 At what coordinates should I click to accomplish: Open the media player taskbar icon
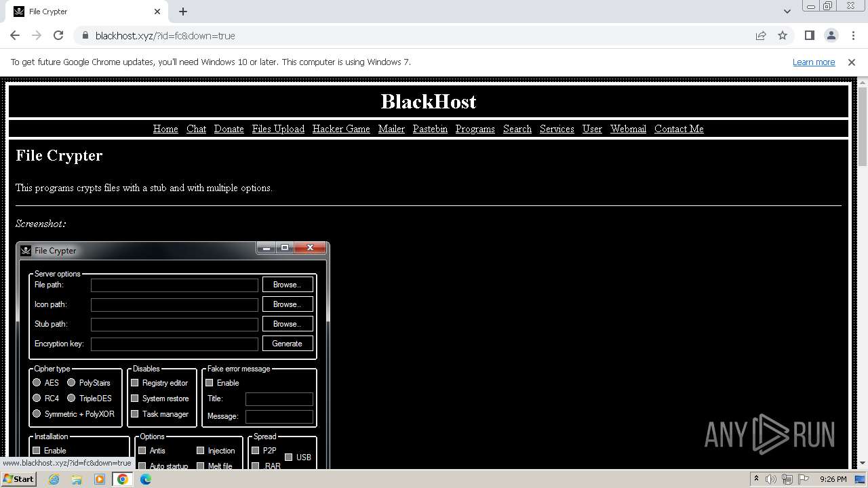(100, 479)
